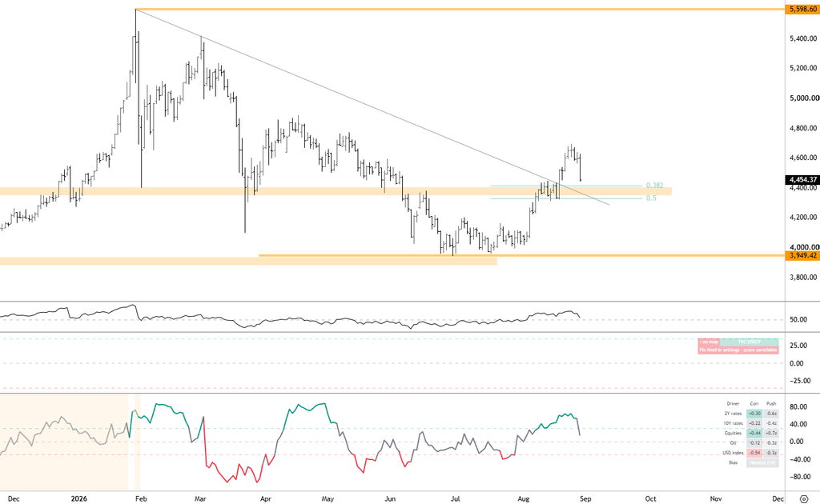This screenshot has width=820, height=504.
Task: Click the Bias Neutral (14) cell
Action: pyautogui.click(x=762, y=462)
